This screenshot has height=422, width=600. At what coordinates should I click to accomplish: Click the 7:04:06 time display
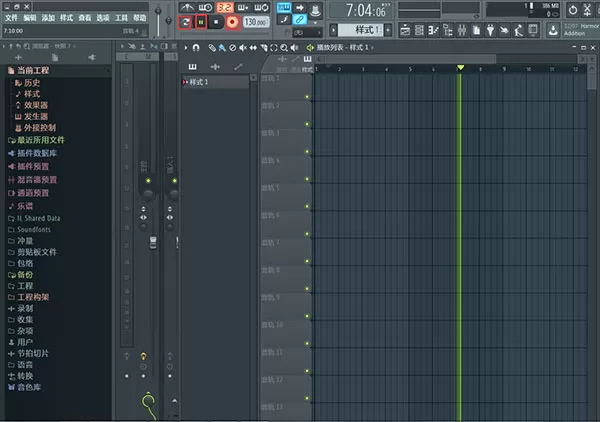click(366, 10)
